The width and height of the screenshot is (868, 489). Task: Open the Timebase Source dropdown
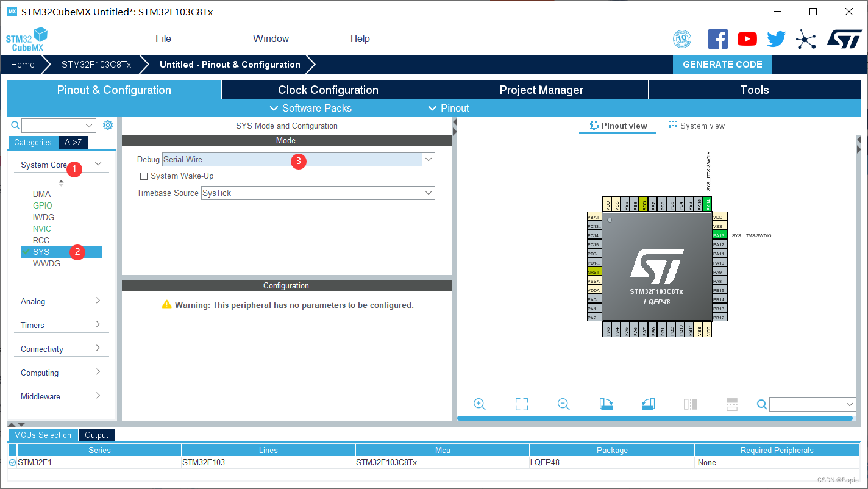429,193
